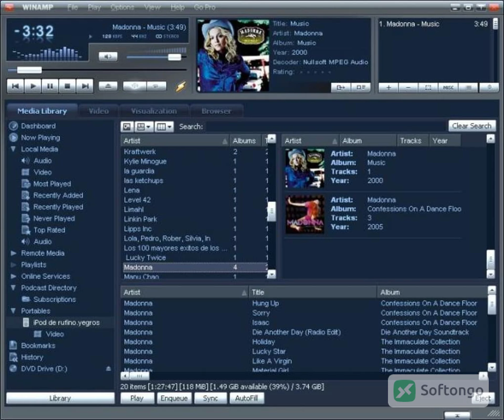
Task: Click the volume slider handle
Action: (x=175, y=57)
